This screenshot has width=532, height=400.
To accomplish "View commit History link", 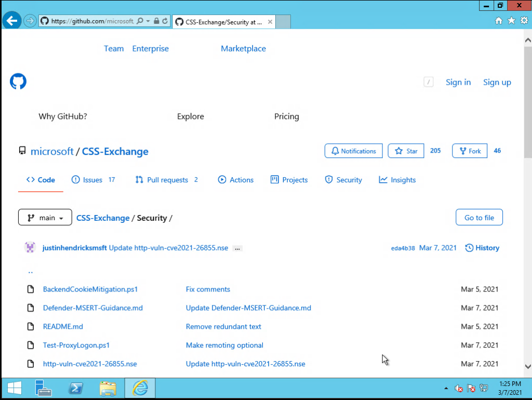I will pyautogui.click(x=482, y=248).
